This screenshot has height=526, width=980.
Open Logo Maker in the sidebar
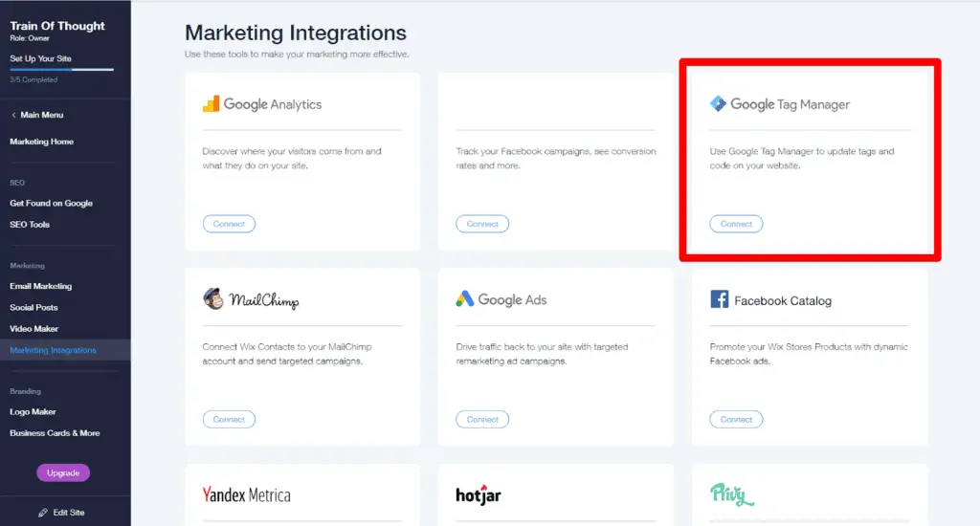pos(33,411)
